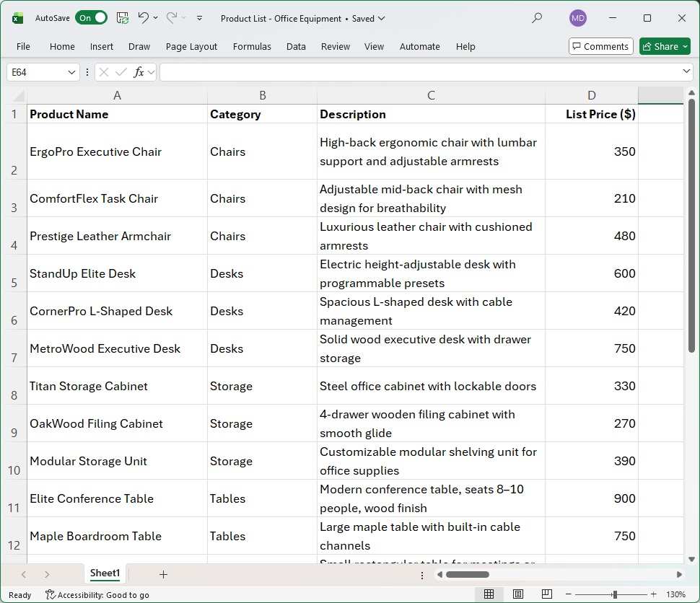Click the List Price ($) header cell
The height and width of the screenshot is (603, 700).
tap(592, 114)
